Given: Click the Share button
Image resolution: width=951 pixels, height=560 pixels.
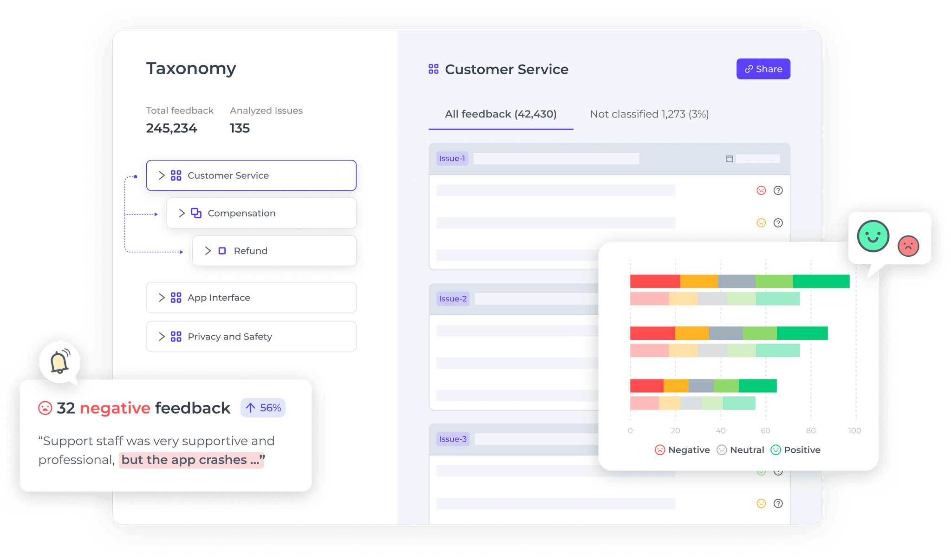Looking at the screenshot, I should coord(763,69).
